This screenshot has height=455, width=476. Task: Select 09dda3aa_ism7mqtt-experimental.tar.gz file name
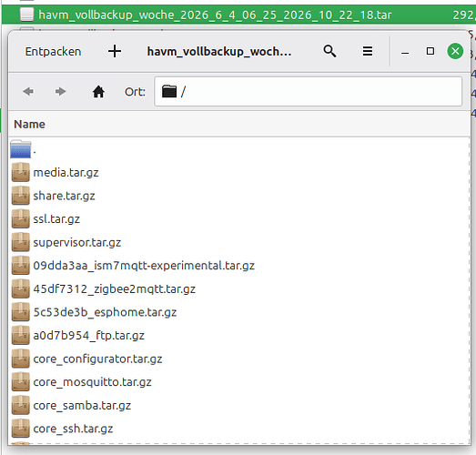144,266
